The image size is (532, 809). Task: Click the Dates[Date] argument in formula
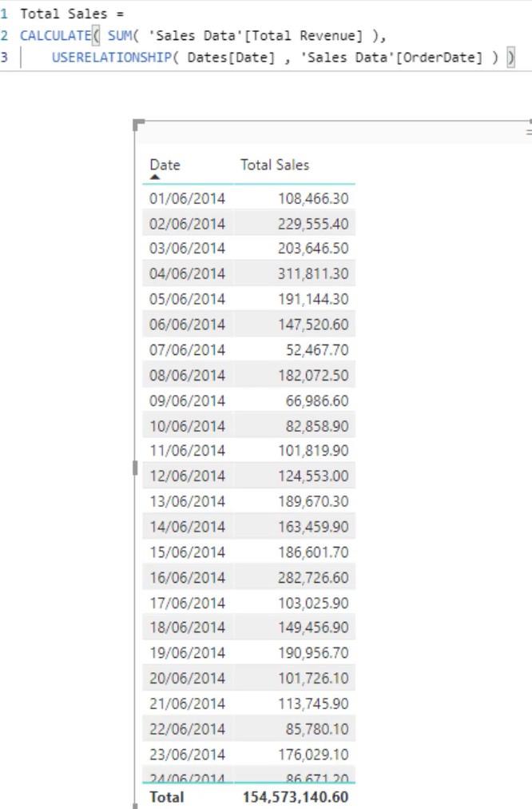pos(231,58)
